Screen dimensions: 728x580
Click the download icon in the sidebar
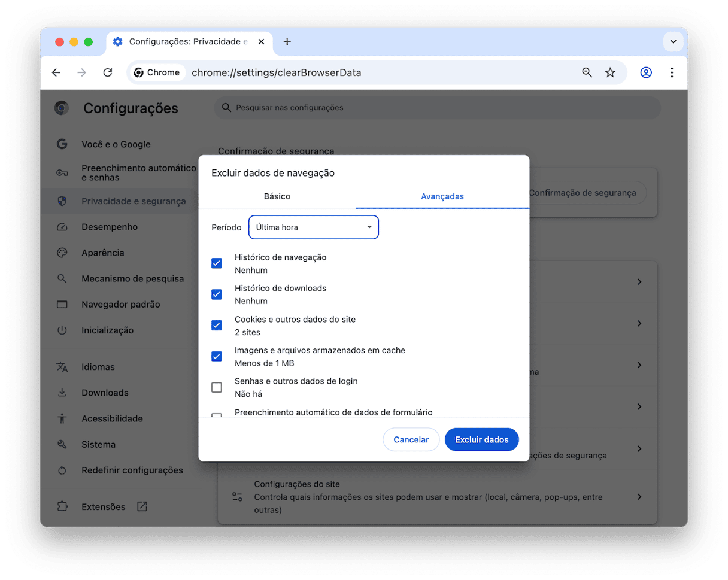pos(62,393)
